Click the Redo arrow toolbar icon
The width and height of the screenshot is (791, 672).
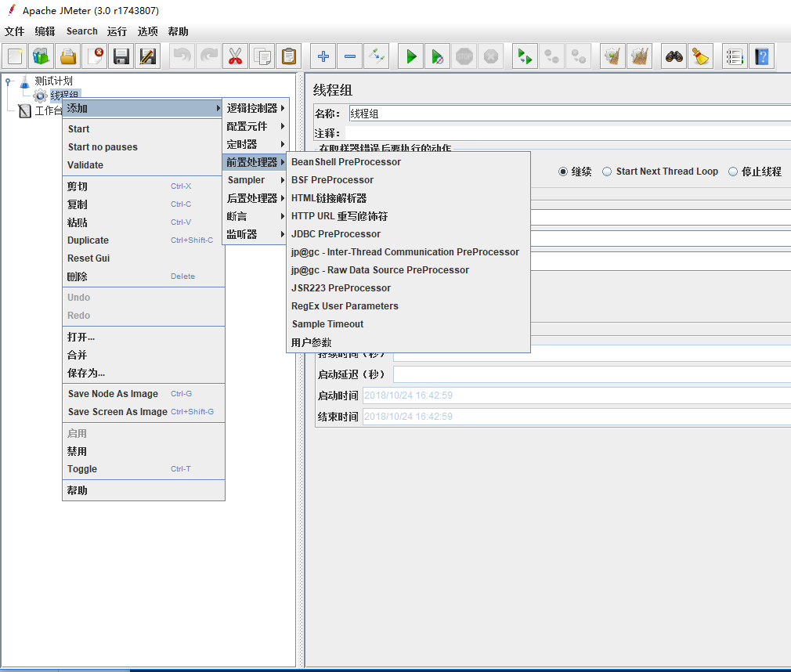(209, 56)
